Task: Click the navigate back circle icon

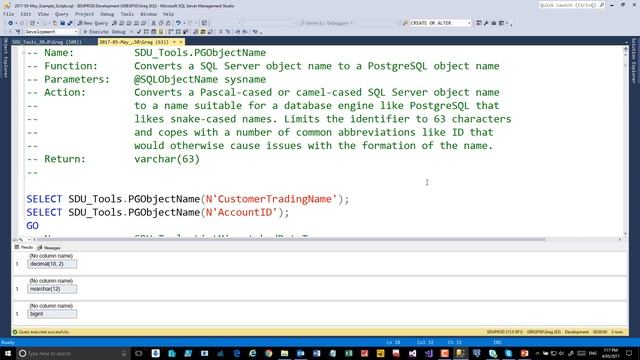Action: click(11, 23)
